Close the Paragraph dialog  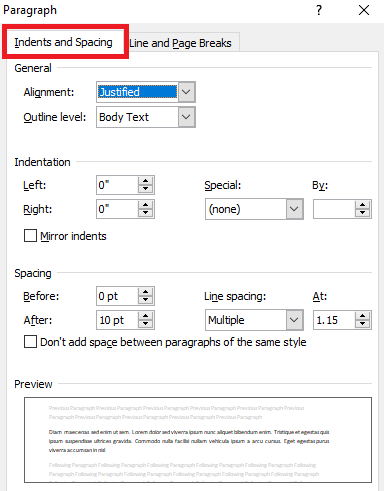[364, 10]
